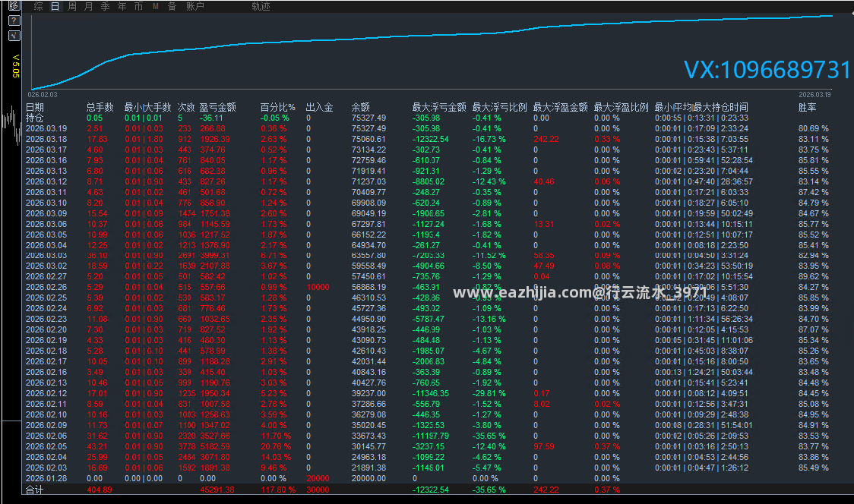Open the 月 monthly tab
854x504 pixels.
pos(89,6)
